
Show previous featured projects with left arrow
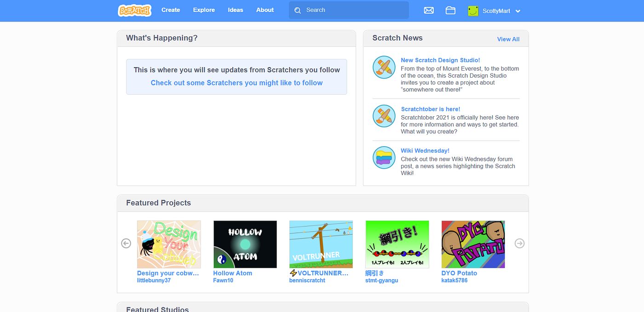click(x=126, y=244)
